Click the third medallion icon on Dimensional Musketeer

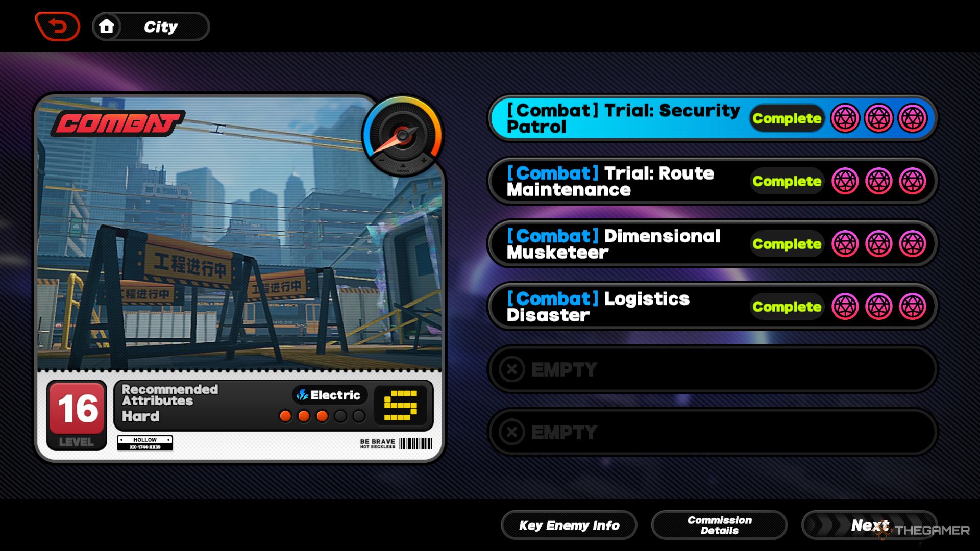(910, 243)
